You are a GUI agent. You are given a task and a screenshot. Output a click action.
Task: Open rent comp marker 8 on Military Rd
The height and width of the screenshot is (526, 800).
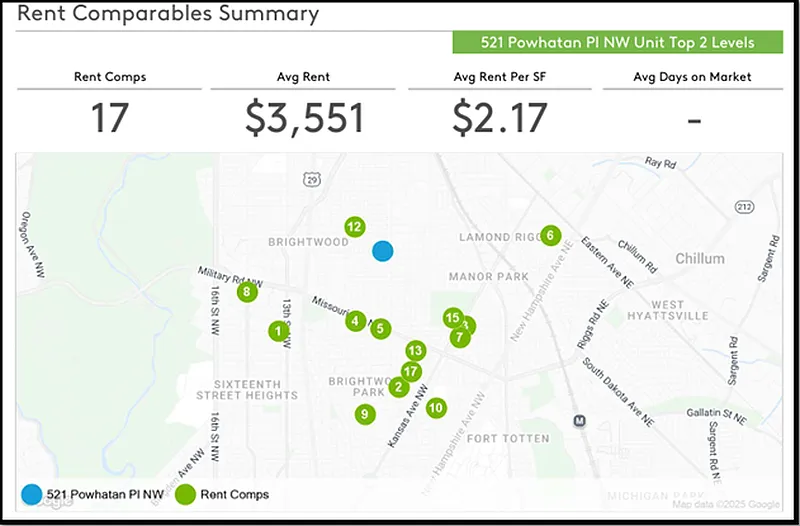(x=246, y=292)
